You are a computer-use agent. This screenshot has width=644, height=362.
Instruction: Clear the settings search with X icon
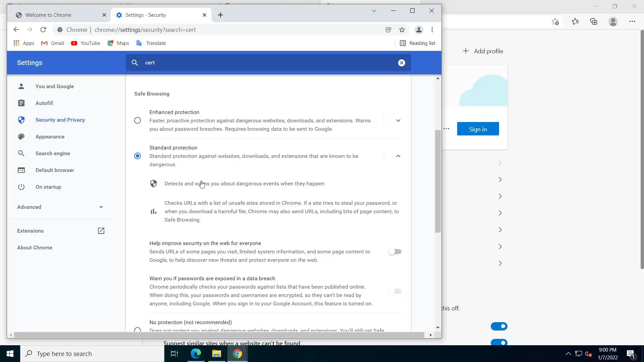click(401, 63)
